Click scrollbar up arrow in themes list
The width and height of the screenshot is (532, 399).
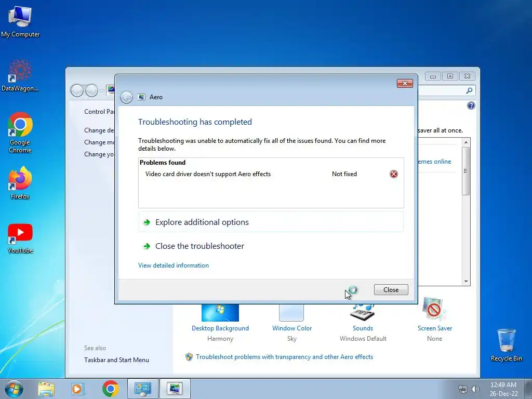pos(466,142)
